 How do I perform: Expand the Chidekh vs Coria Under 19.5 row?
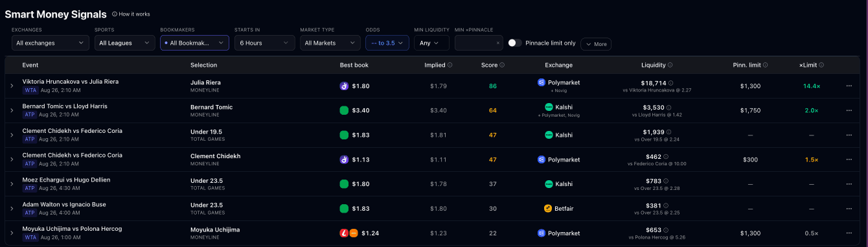click(x=12, y=135)
